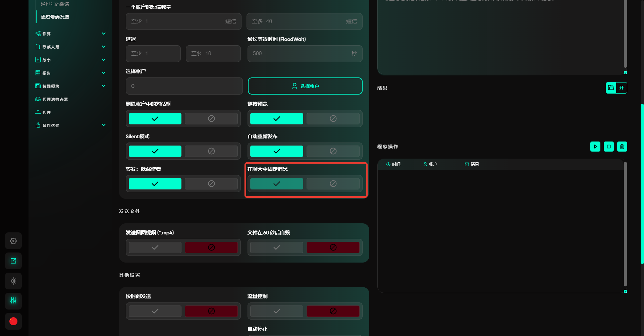Enable 在聊天中固定消息 with the checkmark

point(276,184)
